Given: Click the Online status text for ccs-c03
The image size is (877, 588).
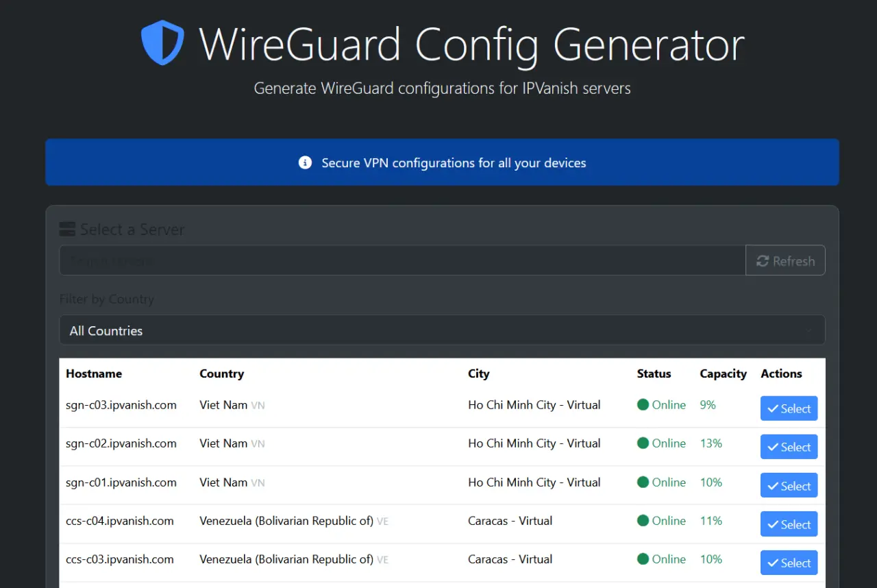Looking at the screenshot, I should point(669,559).
